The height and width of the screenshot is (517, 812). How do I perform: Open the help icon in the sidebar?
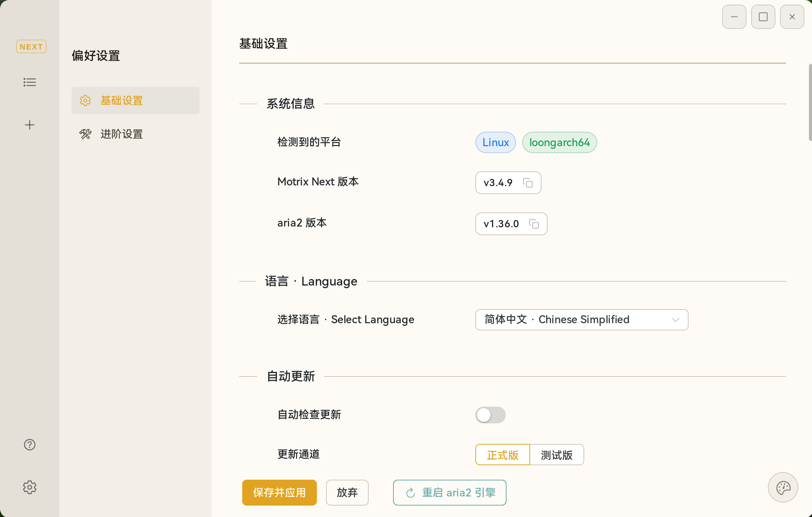click(30, 444)
